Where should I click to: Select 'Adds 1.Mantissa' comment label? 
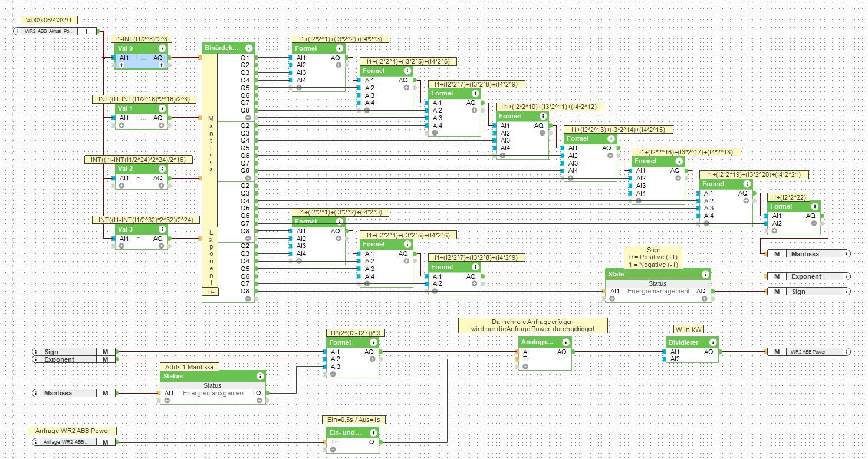point(189,366)
